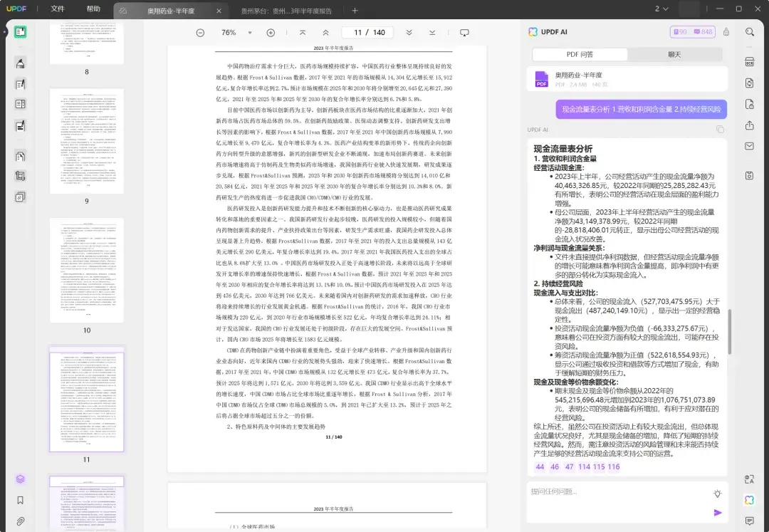This screenshot has height=532, width=769.
Task: Open search magnifier in right toolbar
Action: [x=750, y=32]
